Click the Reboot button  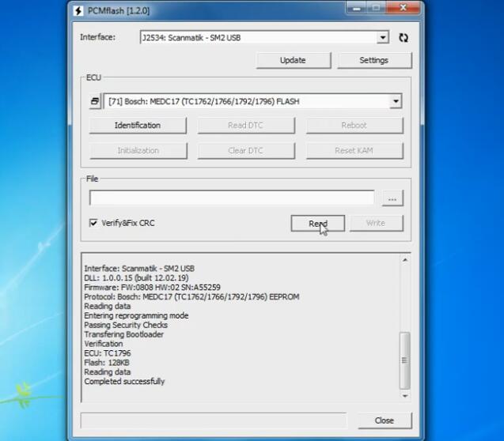tap(354, 125)
